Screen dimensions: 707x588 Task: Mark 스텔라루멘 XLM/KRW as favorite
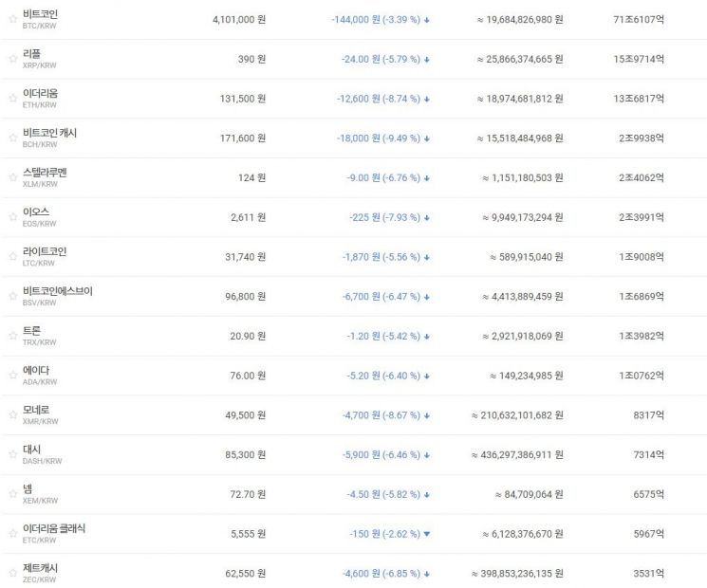click(12, 177)
